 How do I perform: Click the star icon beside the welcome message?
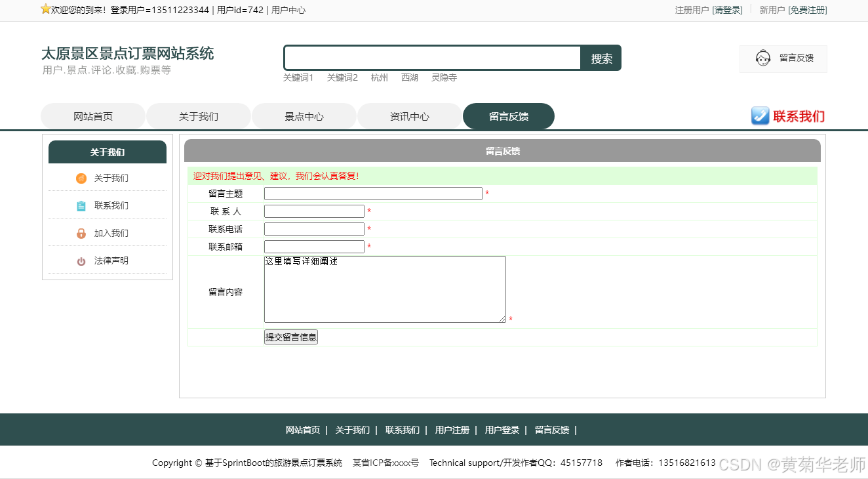pyautogui.click(x=46, y=9)
